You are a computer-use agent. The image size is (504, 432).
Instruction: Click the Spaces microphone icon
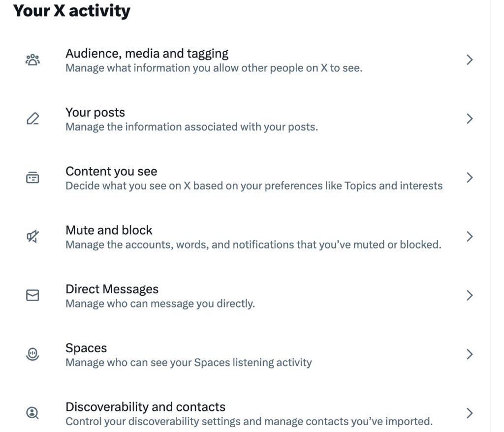click(32, 354)
